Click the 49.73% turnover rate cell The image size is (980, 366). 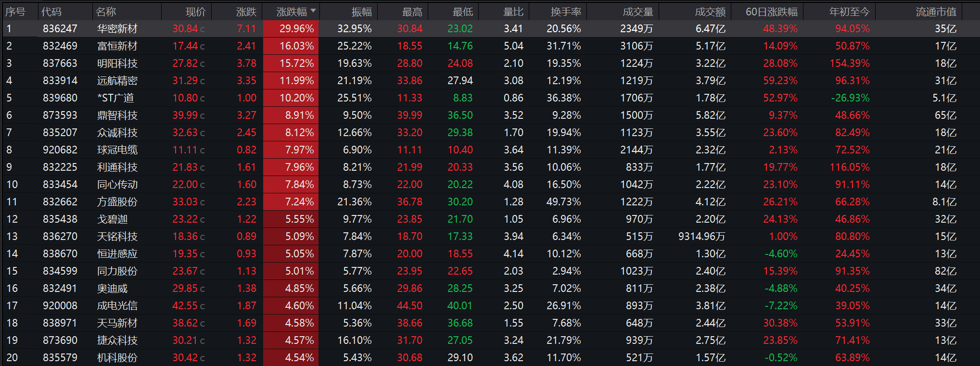pos(564,202)
